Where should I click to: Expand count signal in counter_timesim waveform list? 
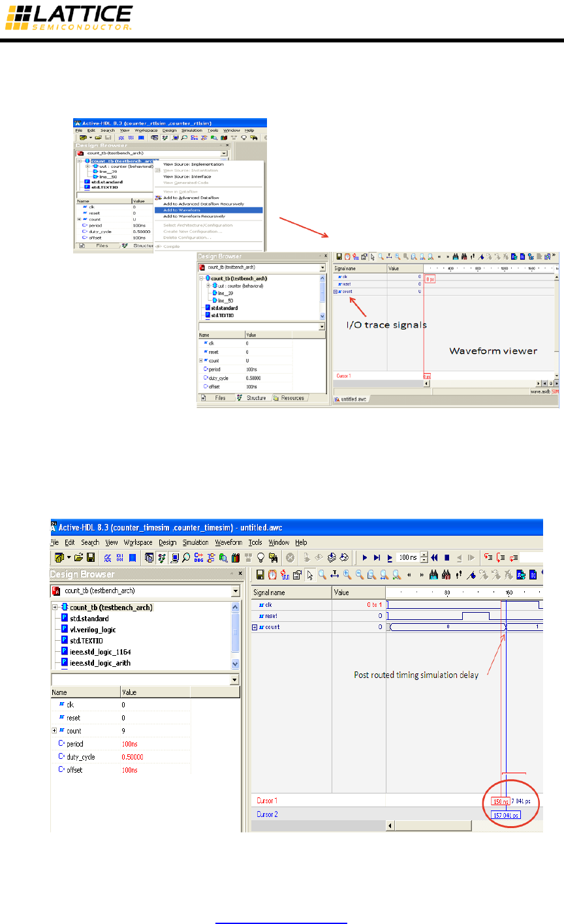point(255,627)
